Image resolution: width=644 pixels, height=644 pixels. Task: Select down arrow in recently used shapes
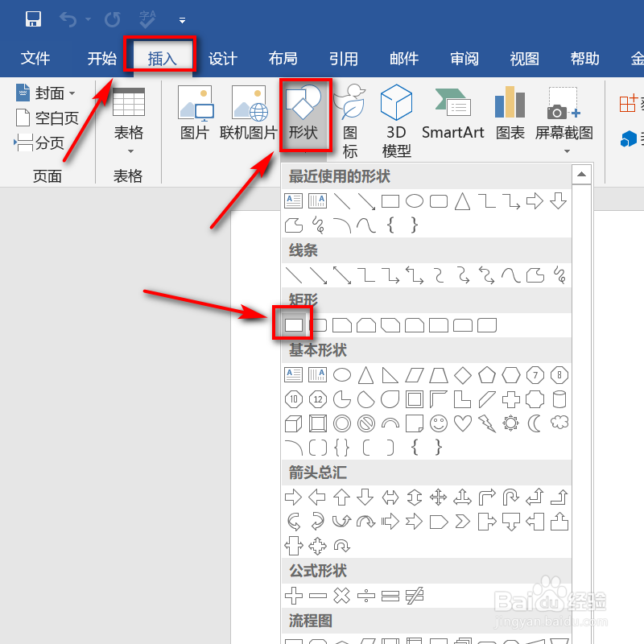(x=559, y=201)
